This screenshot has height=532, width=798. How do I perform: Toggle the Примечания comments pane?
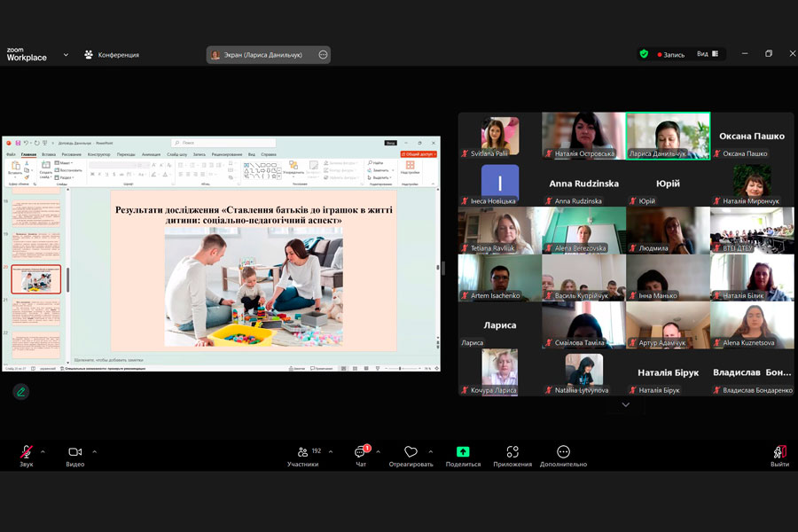[321, 368]
